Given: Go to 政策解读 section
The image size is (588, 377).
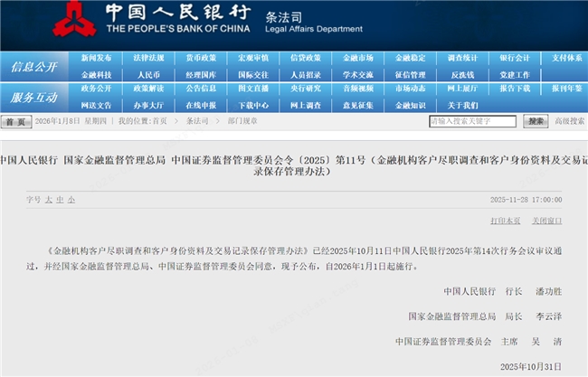Looking at the screenshot, I should (148, 89).
